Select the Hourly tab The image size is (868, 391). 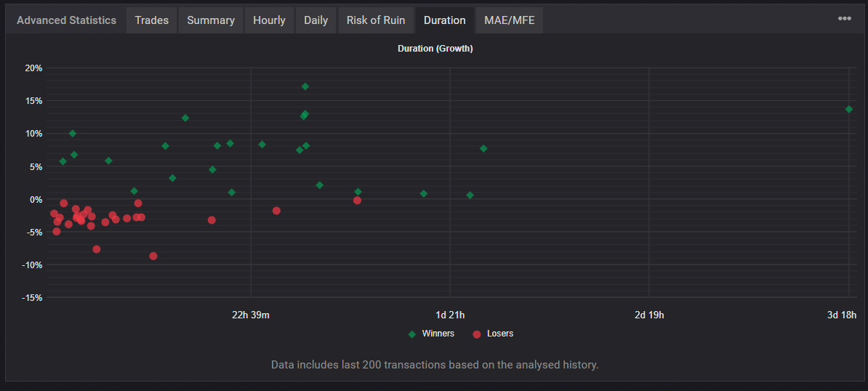[269, 20]
